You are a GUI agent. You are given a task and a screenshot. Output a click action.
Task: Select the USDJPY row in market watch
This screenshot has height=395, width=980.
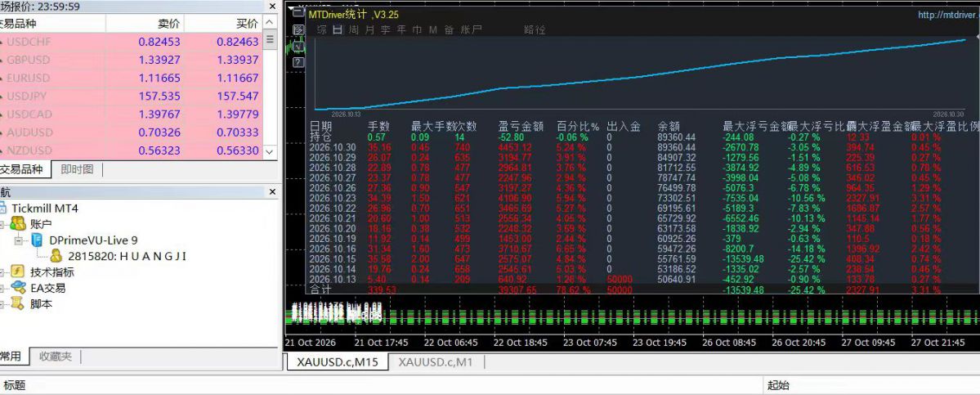tap(132, 97)
